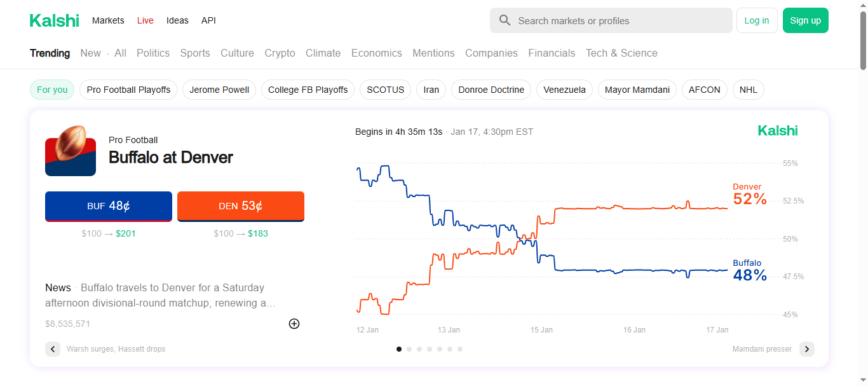
Task: Switch to the Crypto category tab
Action: pos(280,53)
